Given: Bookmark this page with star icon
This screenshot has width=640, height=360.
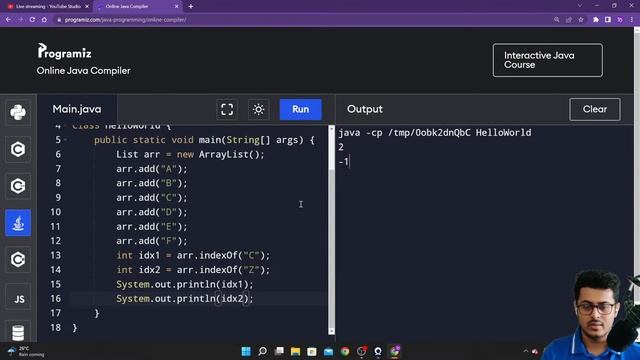Looking at the screenshot, I should pos(581,20).
